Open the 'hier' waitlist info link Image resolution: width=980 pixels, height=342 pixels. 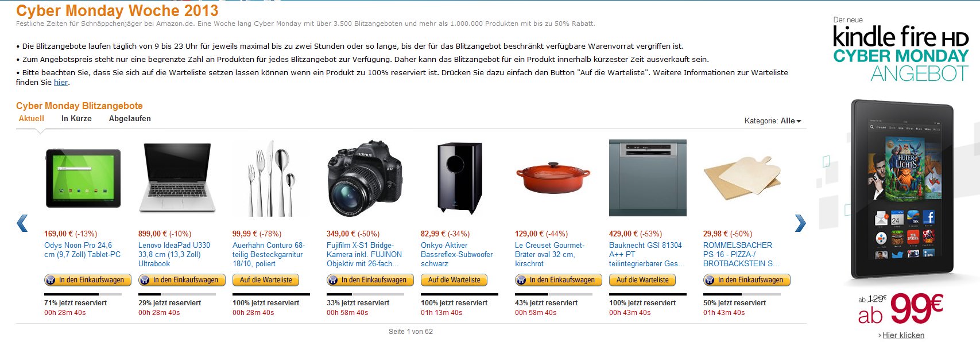click(61, 83)
